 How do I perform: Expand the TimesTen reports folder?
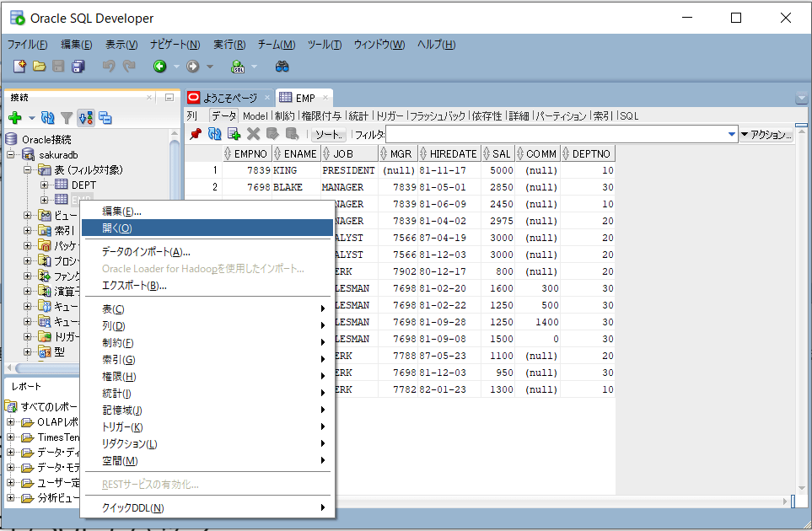click(10, 437)
